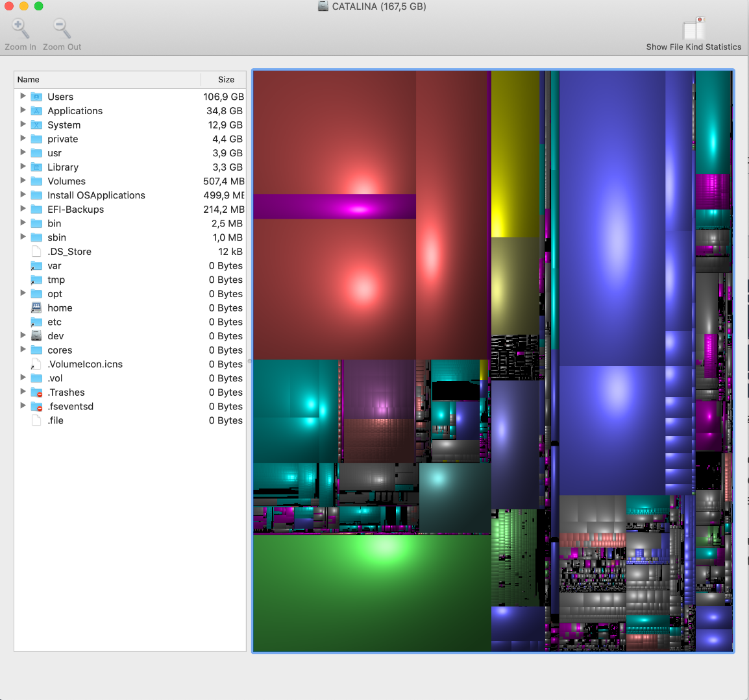Select the large yellow treemap block
749x700 pixels.
(515, 154)
